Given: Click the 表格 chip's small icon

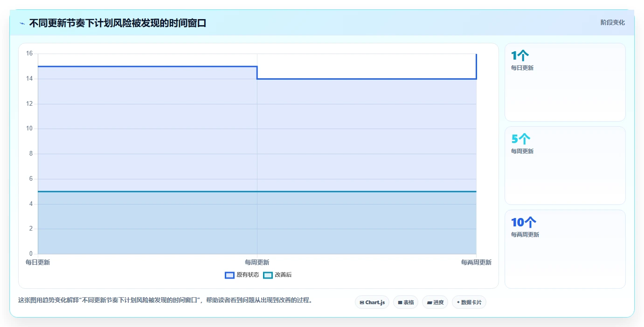Looking at the screenshot, I should [400, 303].
